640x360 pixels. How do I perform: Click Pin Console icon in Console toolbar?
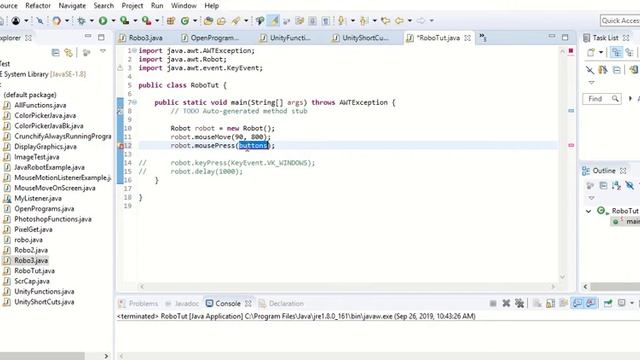point(608,303)
